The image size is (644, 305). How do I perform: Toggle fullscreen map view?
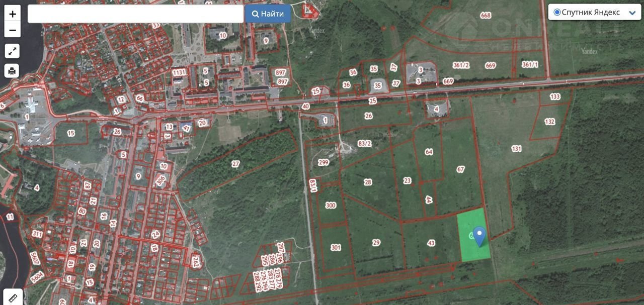coord(13,51)
